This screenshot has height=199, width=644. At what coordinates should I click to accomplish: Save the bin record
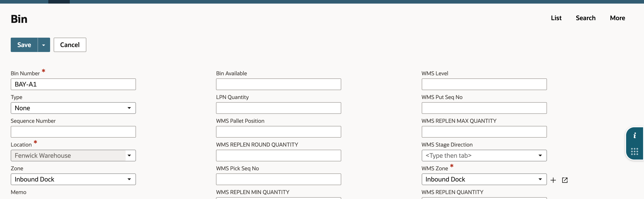24,45
